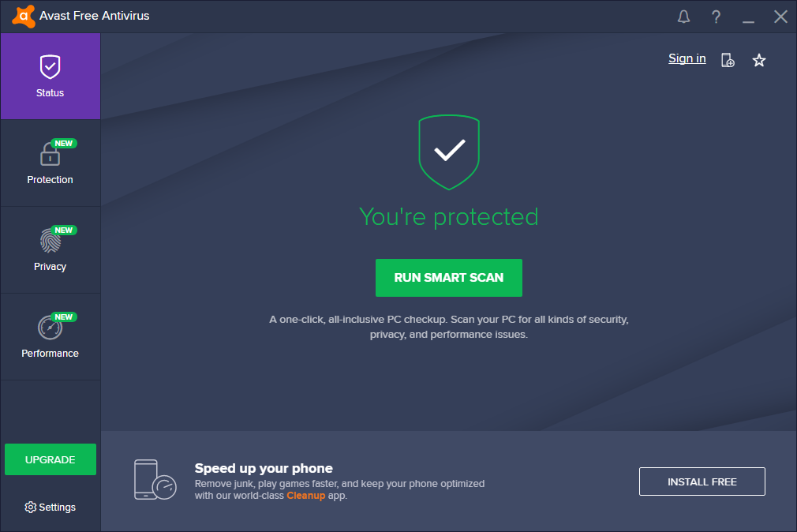The width and height of the screenshot is (797, 532).
Task: Select the Status tab in the sidebar
Action: click(51, 77)
